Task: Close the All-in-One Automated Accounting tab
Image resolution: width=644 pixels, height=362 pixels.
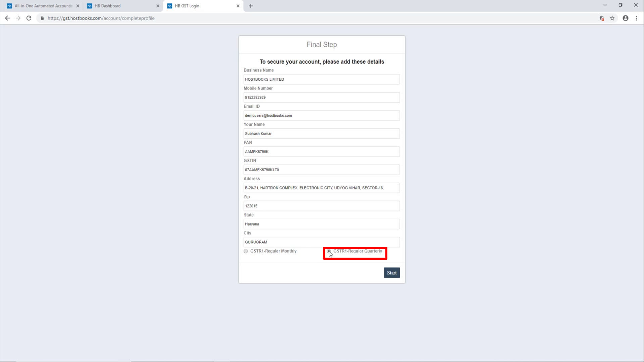Action: tap(78, 6)
